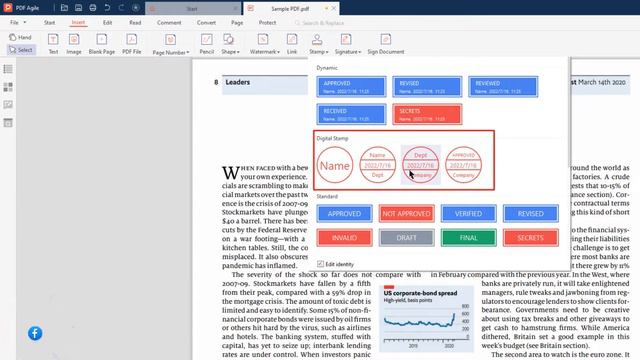Choose the Pencil tool
This screenshot has height=360, width=640.
(x=207, y=44)
